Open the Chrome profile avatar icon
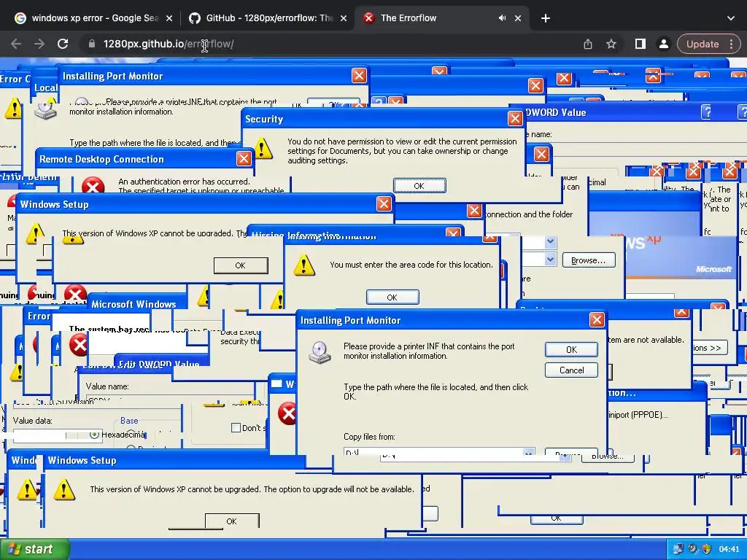 click(663, 44)
